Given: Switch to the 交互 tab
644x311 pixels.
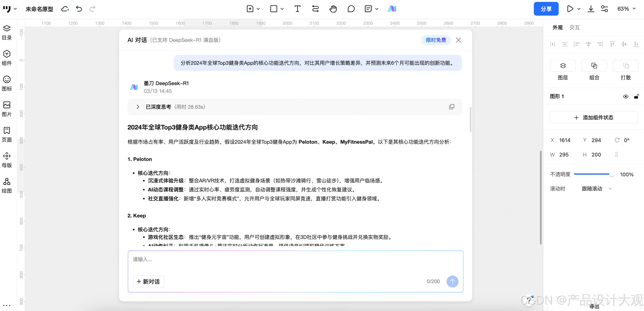Looking at the screenshot, I should [x=574, y=27].
